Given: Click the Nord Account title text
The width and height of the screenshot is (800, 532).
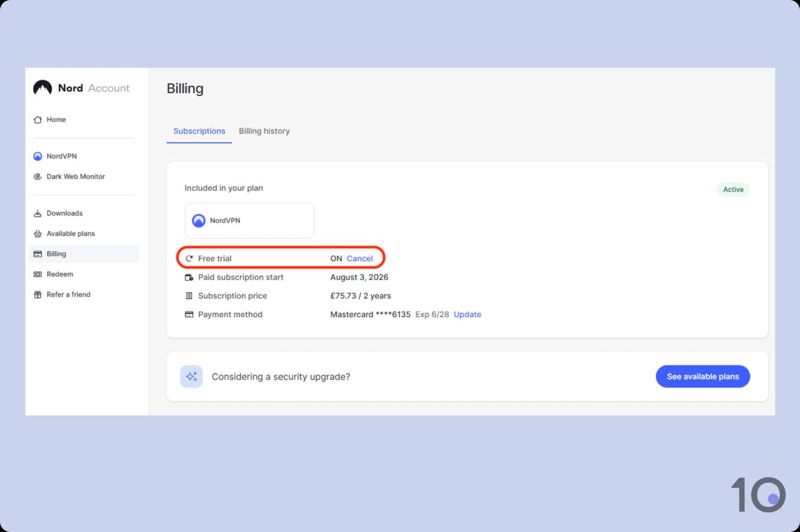Looking at the screenshot, I should tap(94, 88).
